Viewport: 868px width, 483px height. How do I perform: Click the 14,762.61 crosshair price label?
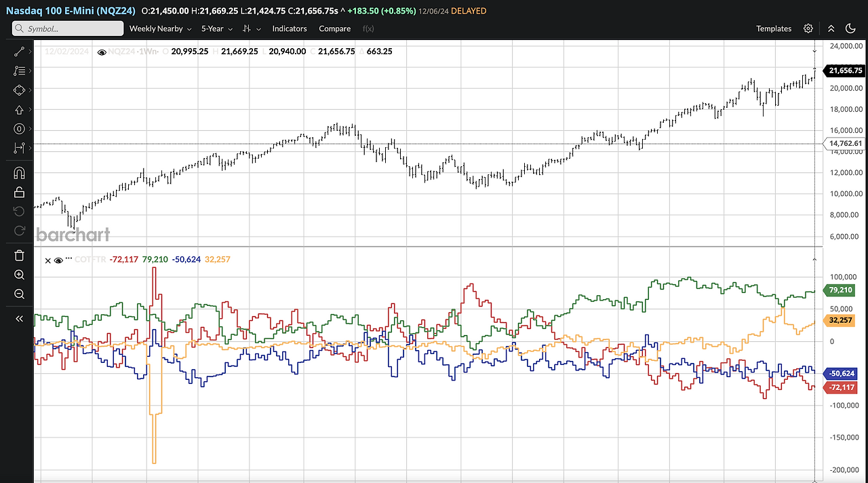coord(844,143)
